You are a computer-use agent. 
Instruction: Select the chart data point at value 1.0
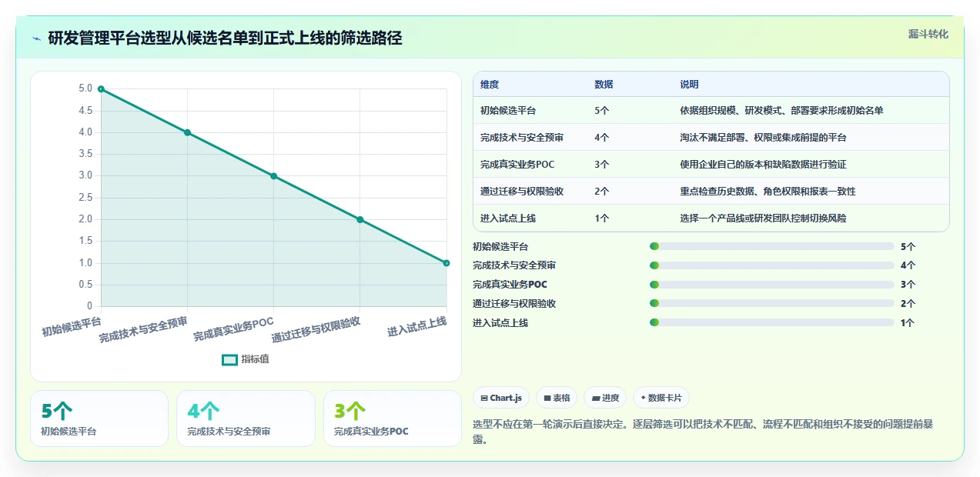coord(447,263)
